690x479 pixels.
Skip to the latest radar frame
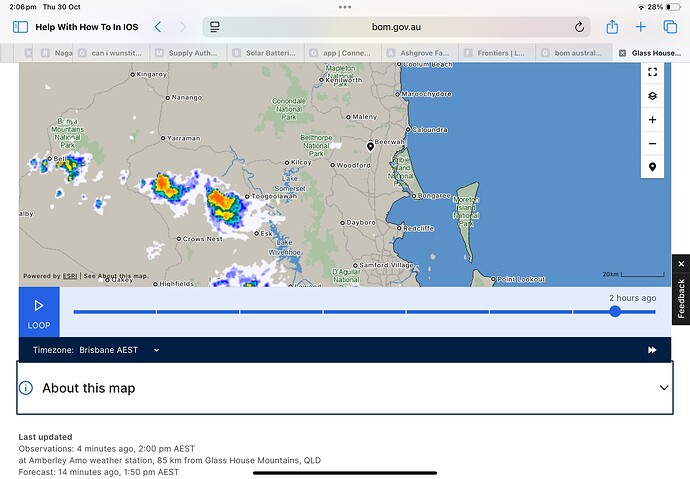coord(652,350)
